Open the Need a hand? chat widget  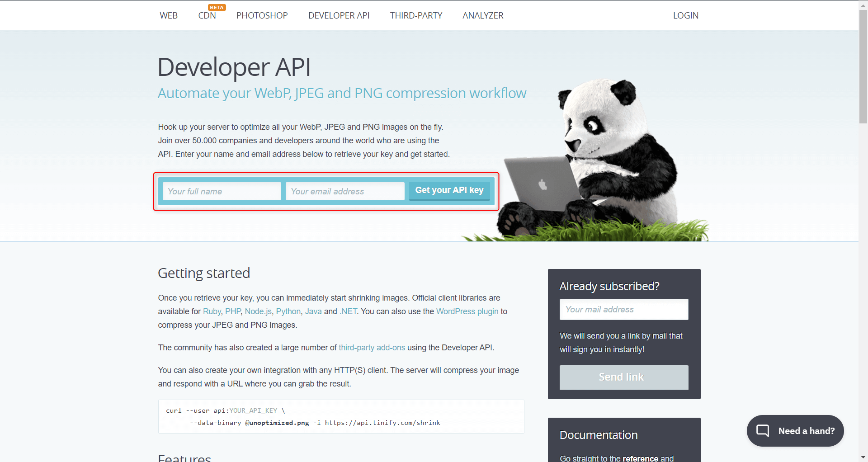[795, 431]
